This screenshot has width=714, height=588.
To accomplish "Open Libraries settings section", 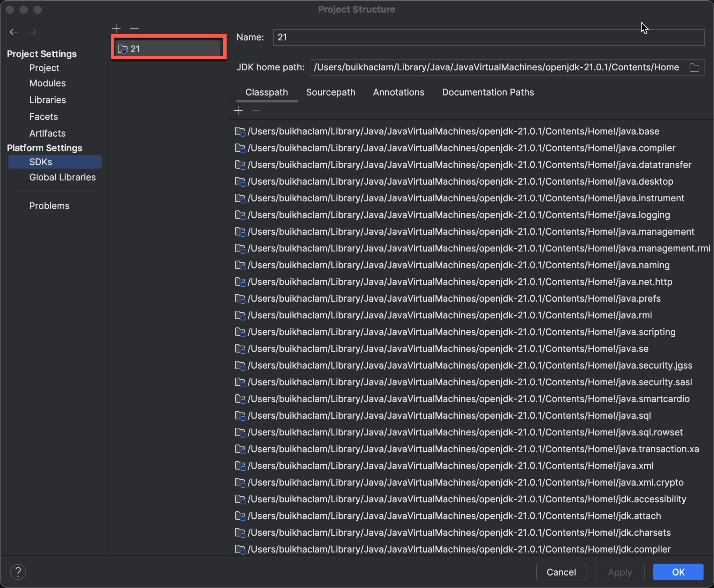I will [x=47, y=100].
